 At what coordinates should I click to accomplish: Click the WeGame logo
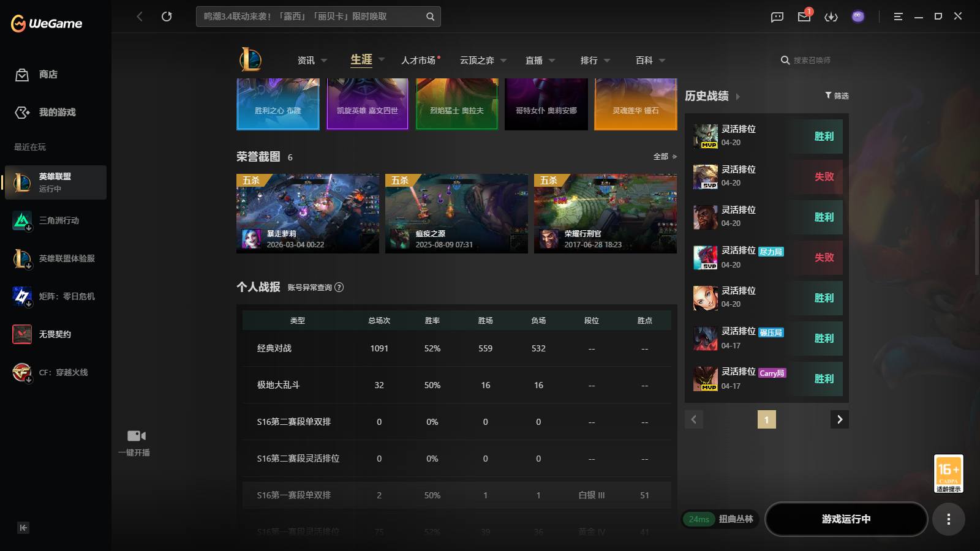click(x=47, y=23)
